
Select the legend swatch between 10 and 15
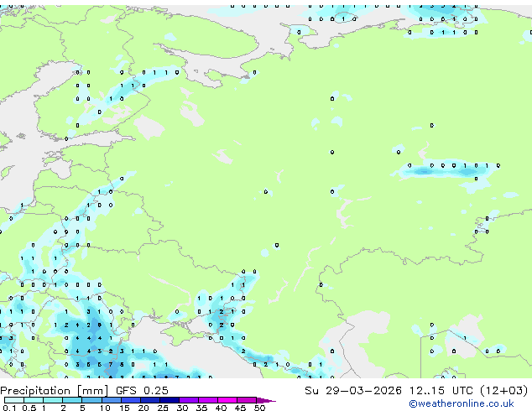(111, 400)
